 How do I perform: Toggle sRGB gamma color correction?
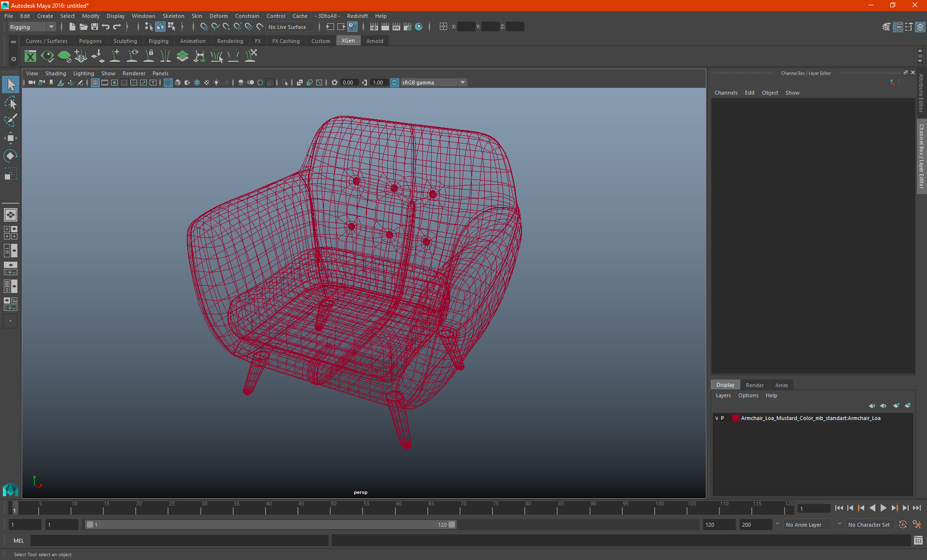coord(394,82)
